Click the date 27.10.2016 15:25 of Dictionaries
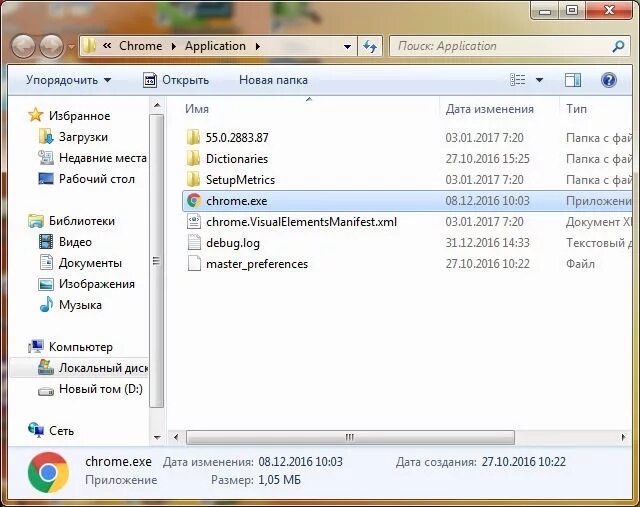This screenshot has height=507, width=640. pos(487,158)
